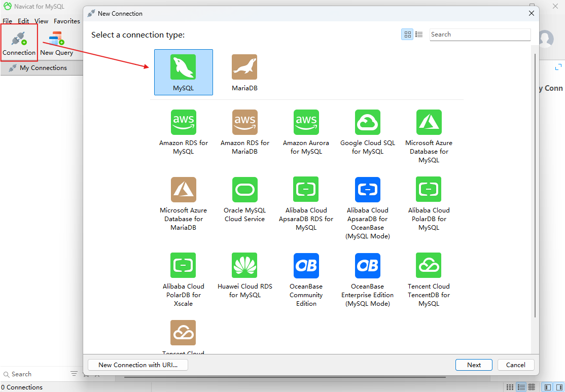This screenshot has height=392, width=565.
Task: Click the connection type Search field
Action: click(479, 34)
